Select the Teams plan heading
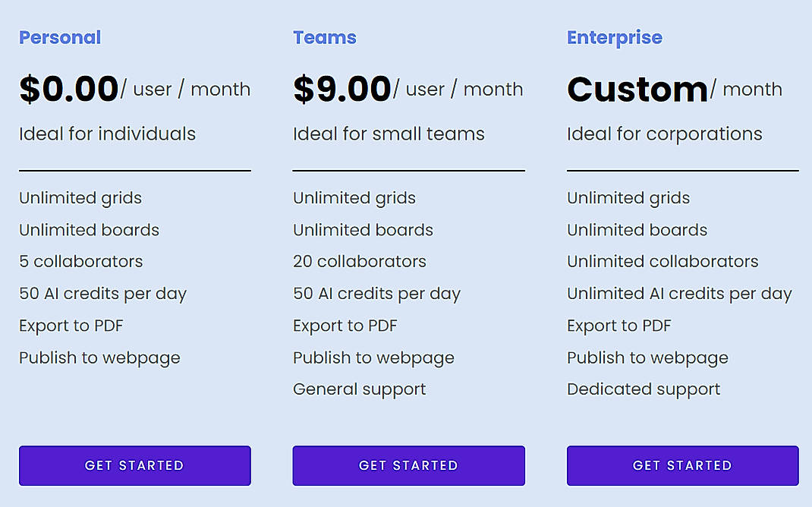 tap(325, 37)
